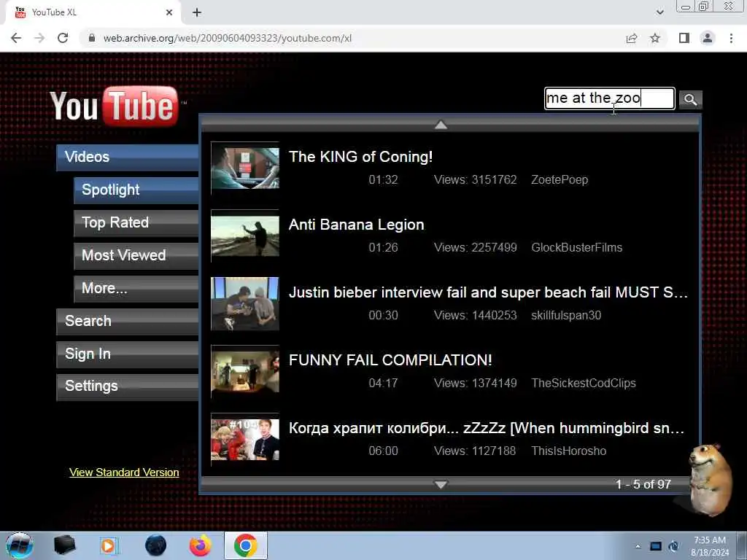
Task: Click down arrow below video list
Action: point(441,484)
